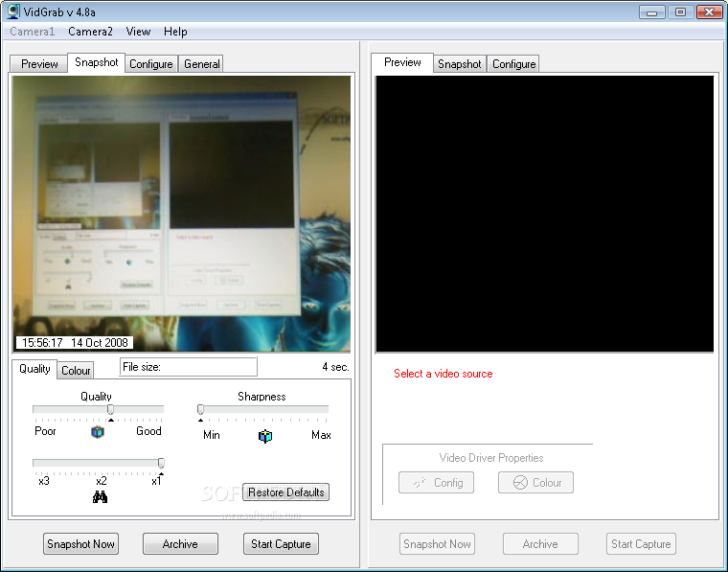Select the left pane Snapshot tab
This screenshot has height=572, width=728.
pyautogui.click(x=96, y=62)
